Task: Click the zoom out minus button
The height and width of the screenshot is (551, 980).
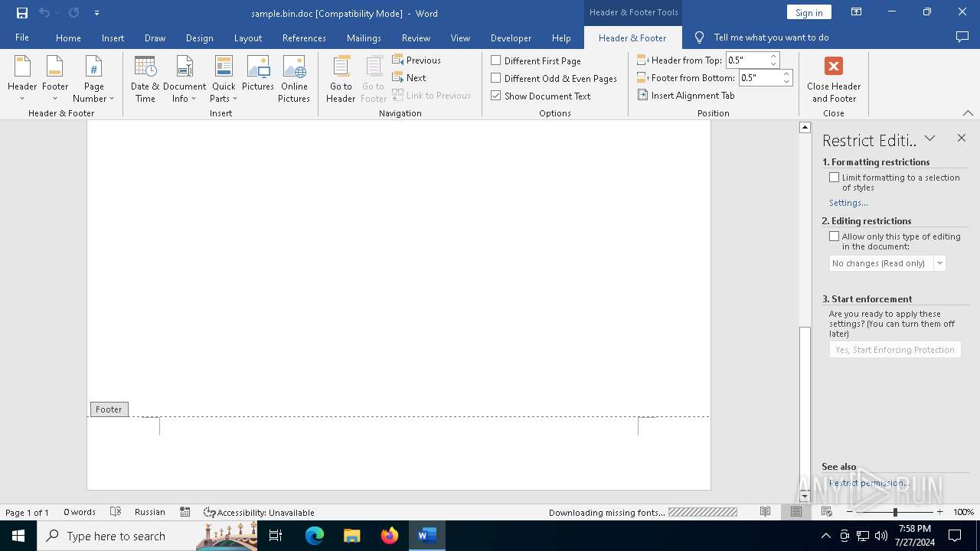Action: pyautogui.click(x=849, y=512)
